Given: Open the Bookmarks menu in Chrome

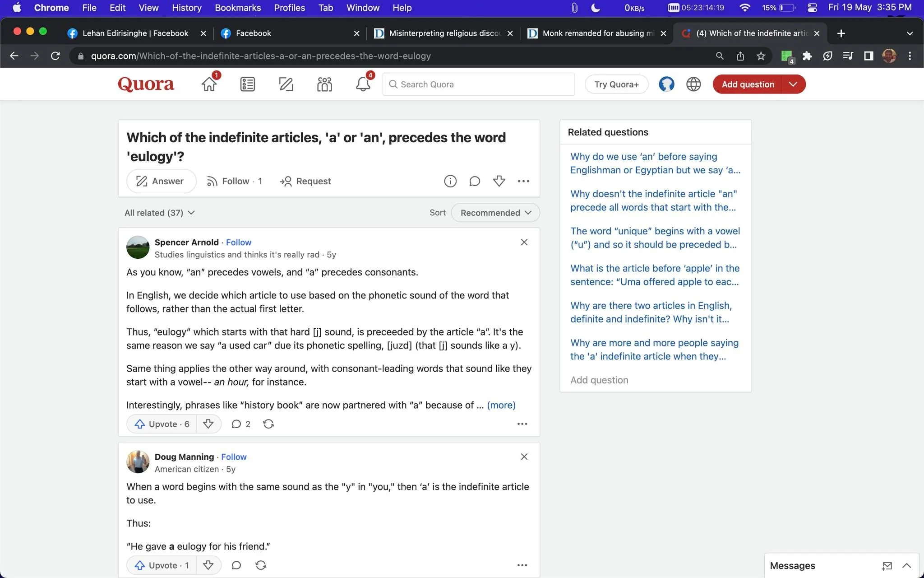Looking at the screenshot, I should pyautogui.click(x=238, y=8).
